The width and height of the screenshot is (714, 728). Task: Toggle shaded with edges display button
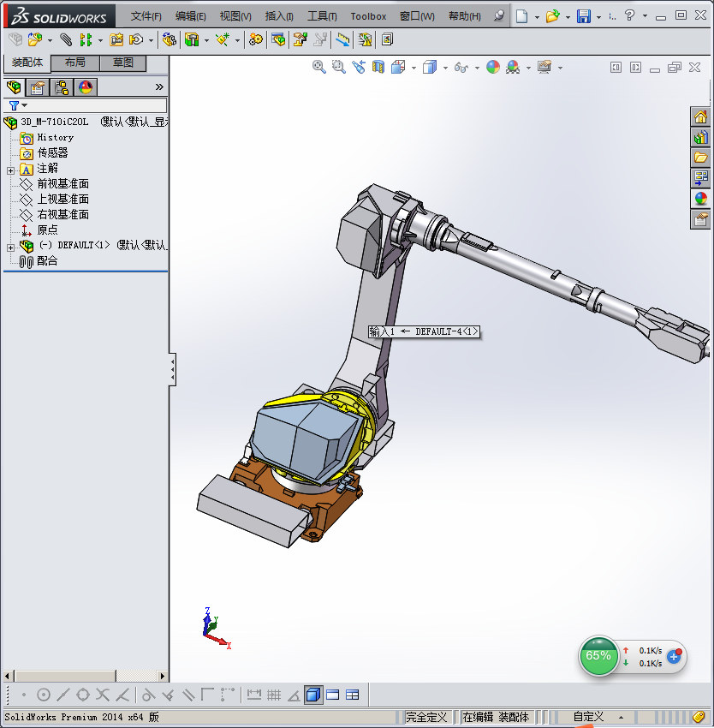(x=313, y=695)
